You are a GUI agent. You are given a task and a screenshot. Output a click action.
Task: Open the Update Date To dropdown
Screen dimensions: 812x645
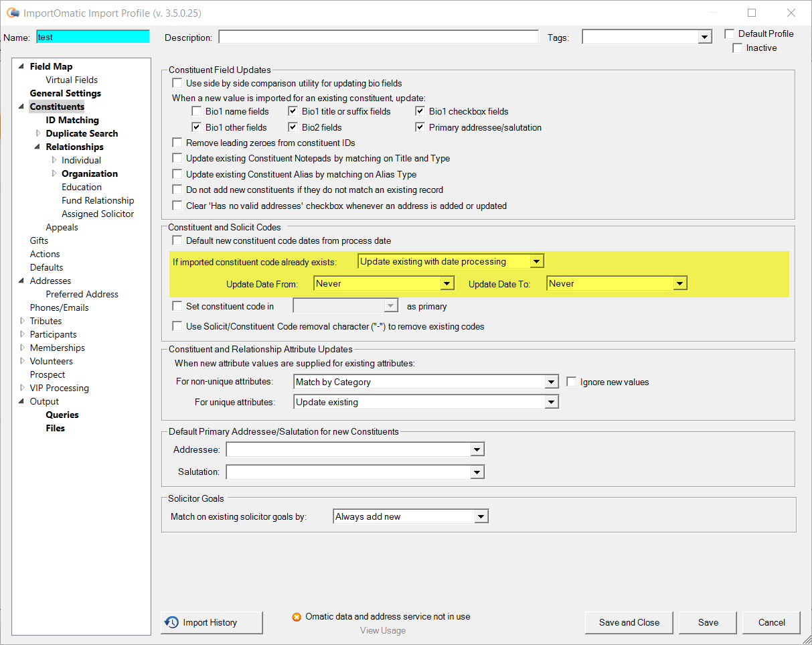click(x=680, y=284)
